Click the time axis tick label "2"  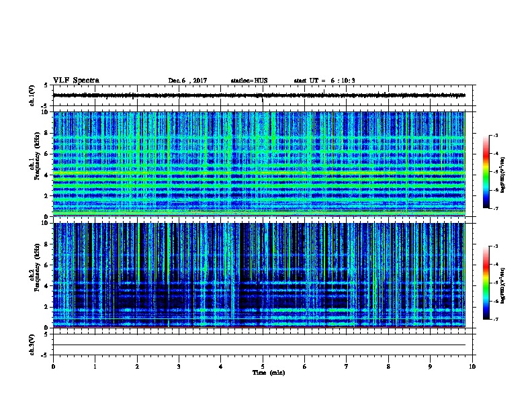[x=137, y=367]
